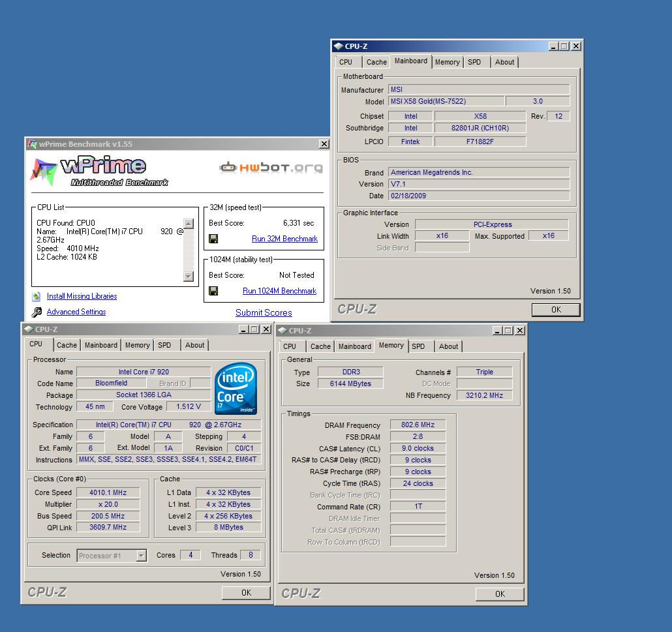672x632 pixels.
Task: Click the Install Missing Libraries icon
Action: pos(37,296)
